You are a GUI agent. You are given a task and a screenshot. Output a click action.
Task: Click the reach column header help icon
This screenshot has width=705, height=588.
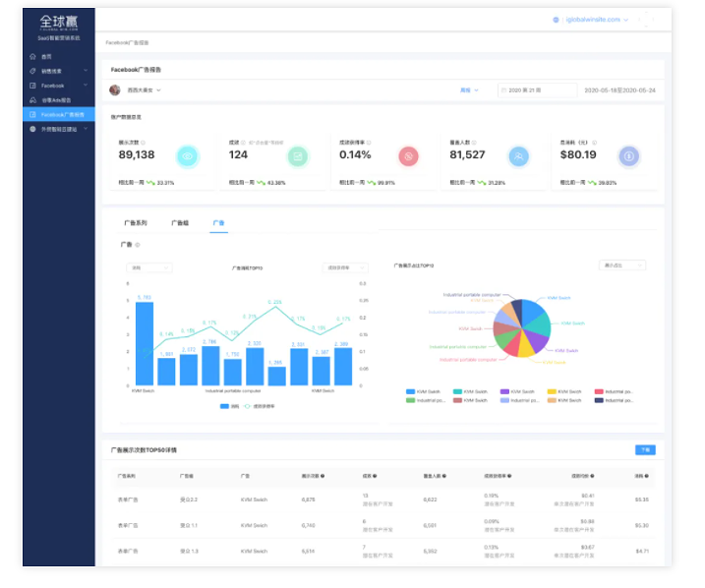(443, 476)
